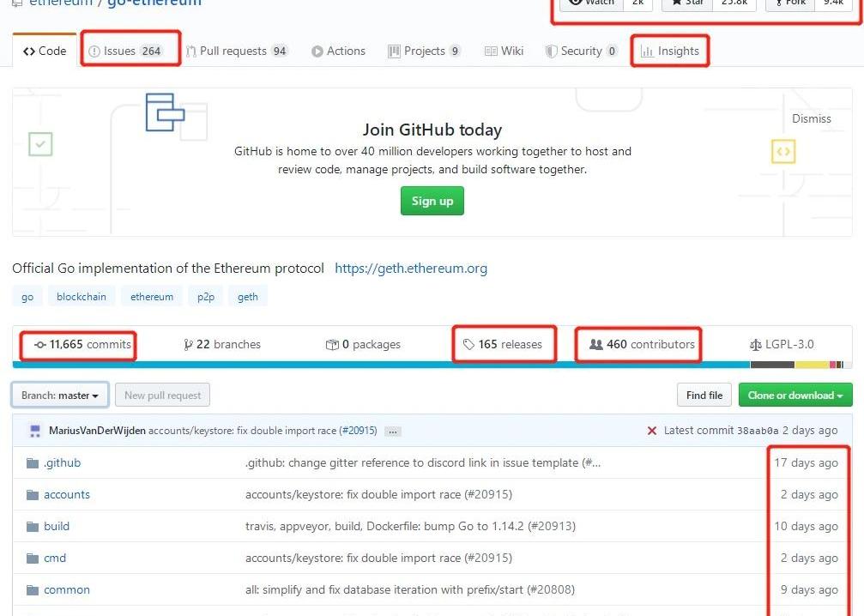This screenshot has height=616, width=864.
Task: Expand commit message ellipsis button
Action: (x=393, y=432)
